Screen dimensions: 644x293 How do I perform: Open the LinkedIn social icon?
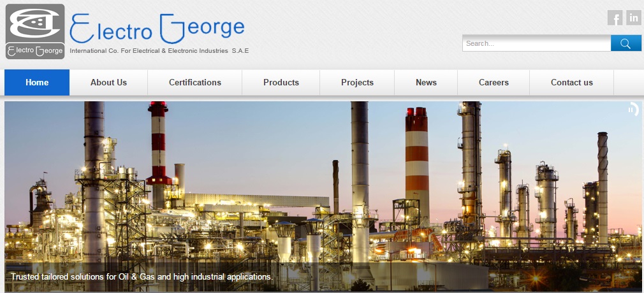pos(633,18)
